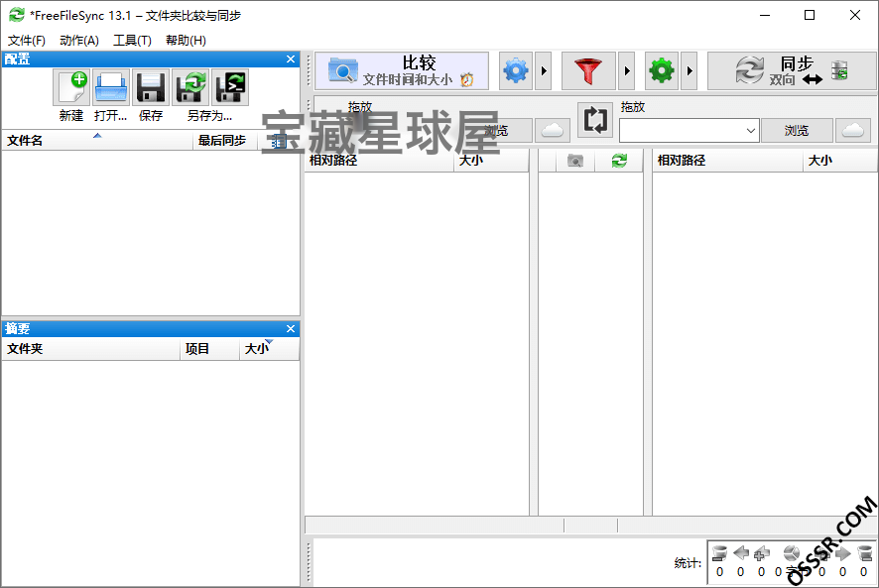Choose 另存为 save as icon
The height and width of the screenshot is (588, 879).
(190, 87)
